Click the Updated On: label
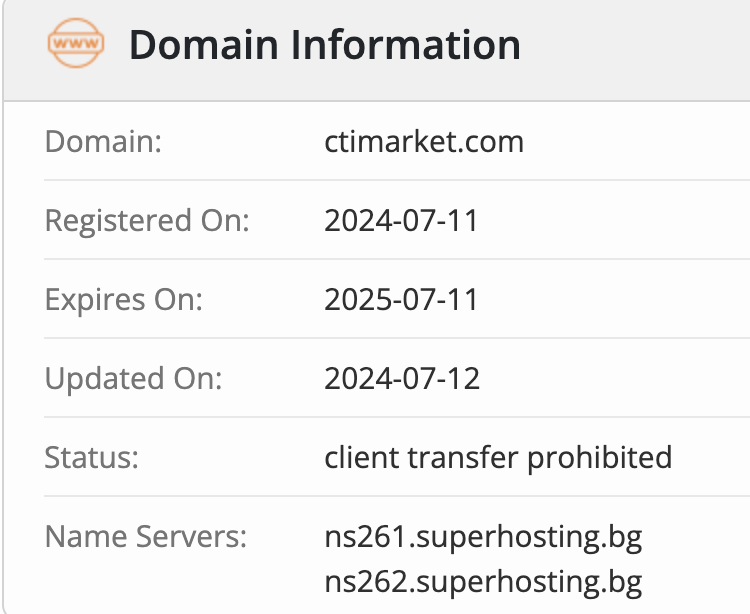Screen dimensions: 750x614 coord(133,379)
